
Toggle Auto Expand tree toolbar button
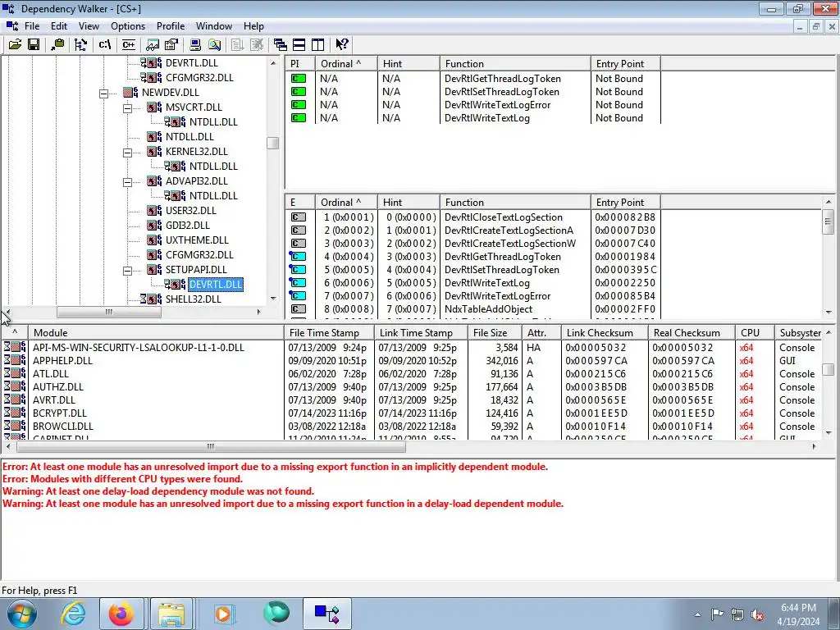pyautogui.click(x=81, y=44)
